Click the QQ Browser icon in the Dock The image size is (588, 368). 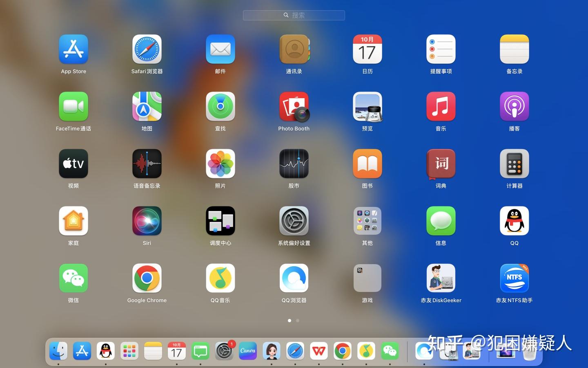[x=424, y=351]
